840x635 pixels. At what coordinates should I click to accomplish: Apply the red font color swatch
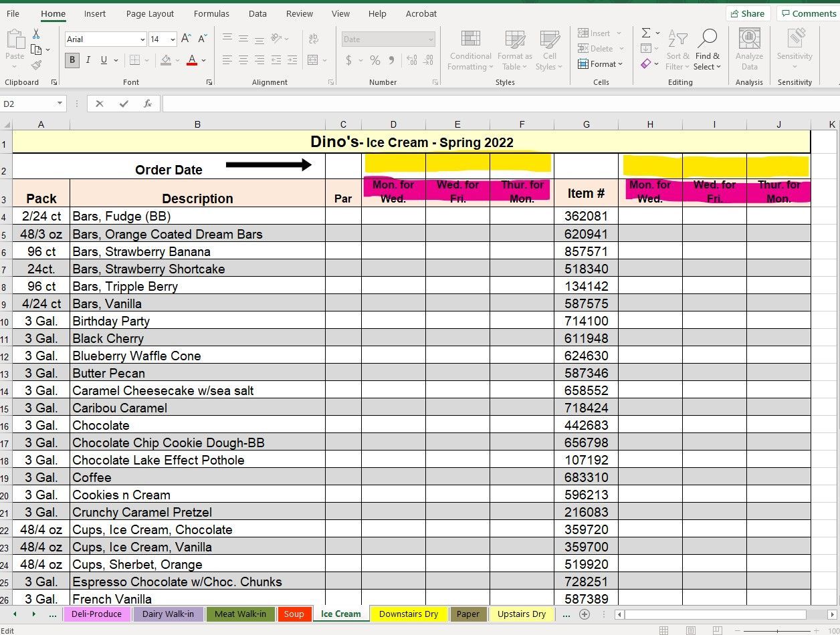pyautogui.click(x=192, y=61)
